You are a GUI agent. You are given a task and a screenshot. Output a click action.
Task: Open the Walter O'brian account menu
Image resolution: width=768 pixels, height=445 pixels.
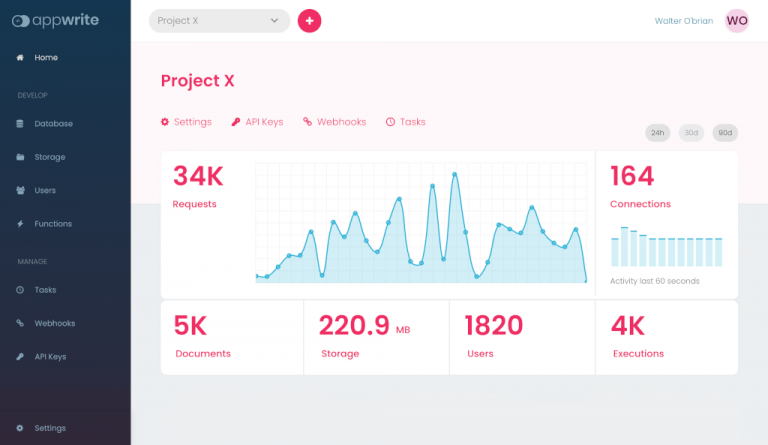click(x=684, y=21)
